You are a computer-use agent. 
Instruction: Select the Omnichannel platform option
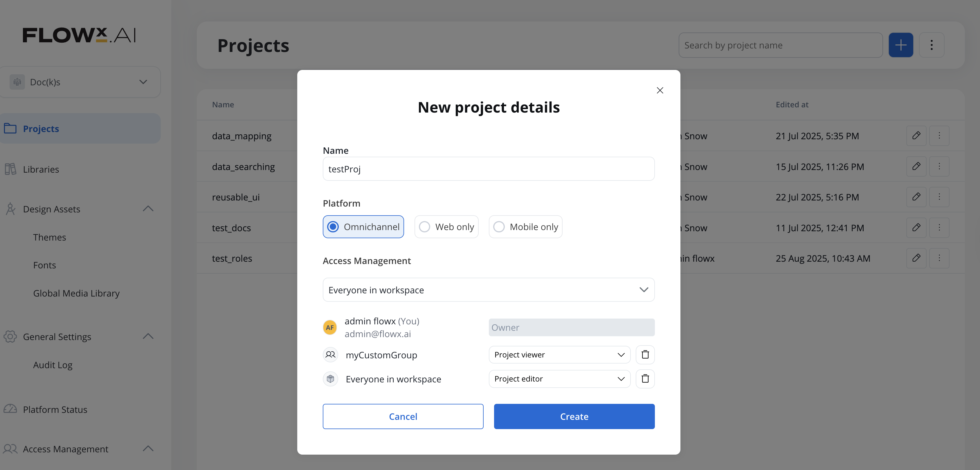(x=363, y=227)
